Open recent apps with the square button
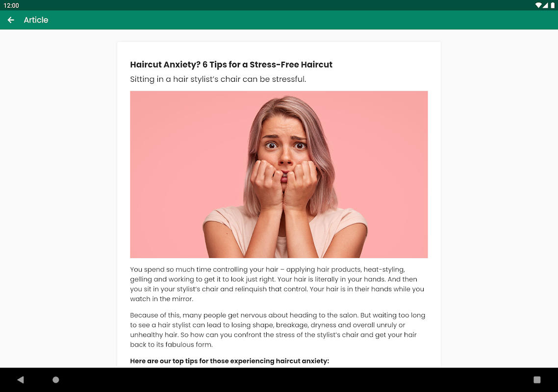The height and width of the screenshot is (392, 558). 537,380
